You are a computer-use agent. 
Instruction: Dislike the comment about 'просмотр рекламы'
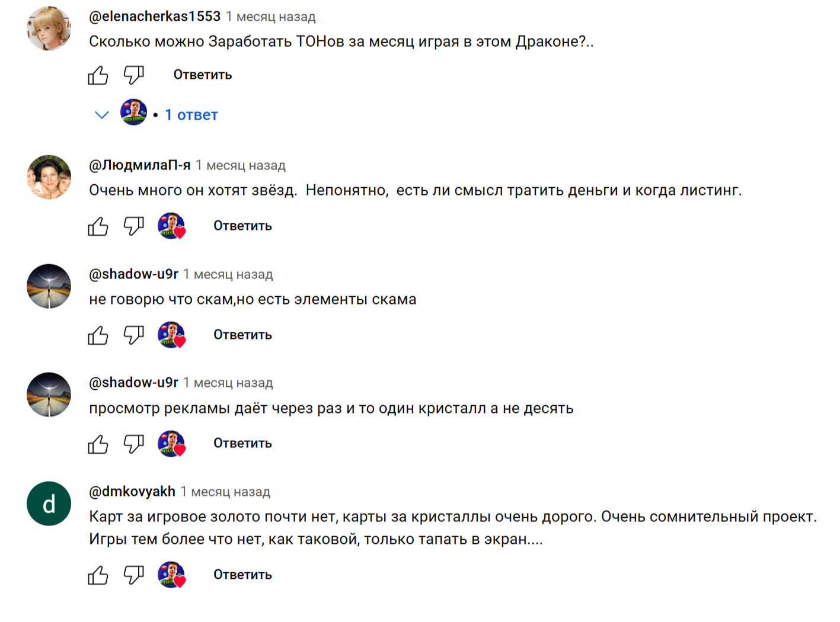coord(133,444)
